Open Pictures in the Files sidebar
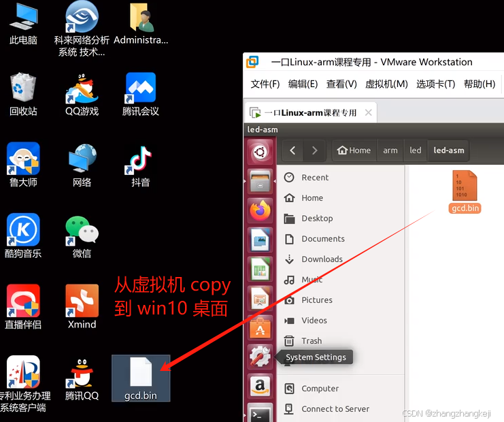The image size is (504, 422). (340, 300)
